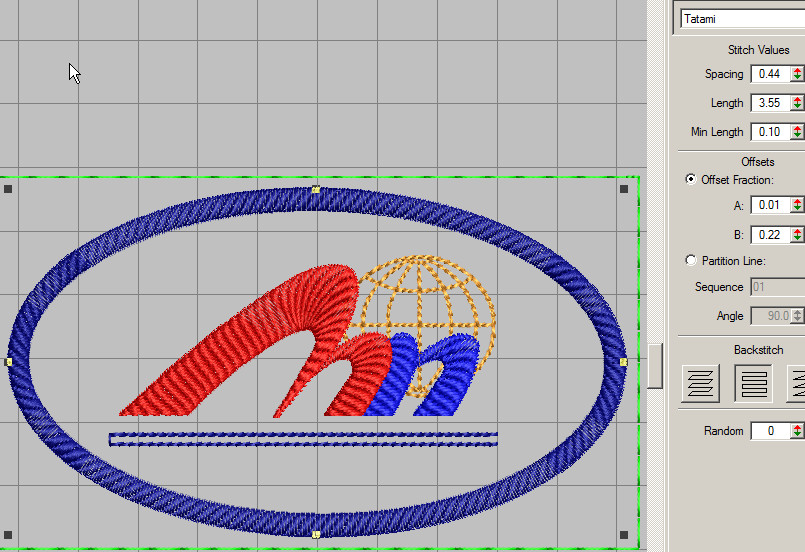Click the yellow node atop the oval

point(316,189)
